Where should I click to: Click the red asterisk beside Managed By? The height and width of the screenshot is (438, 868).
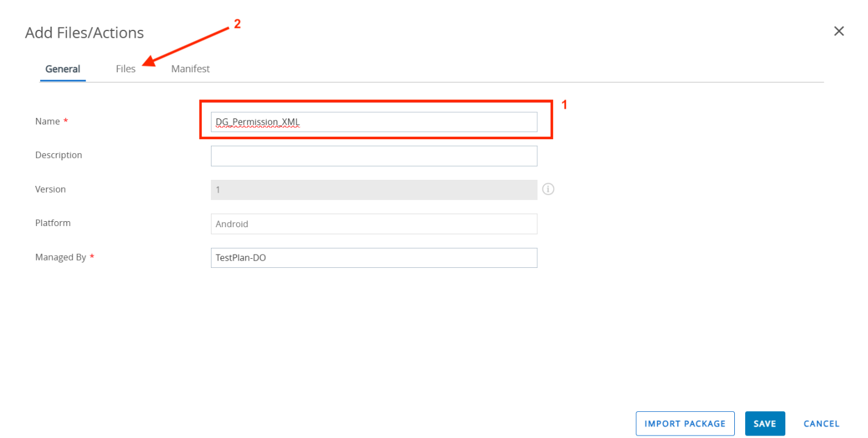(92, 258)
